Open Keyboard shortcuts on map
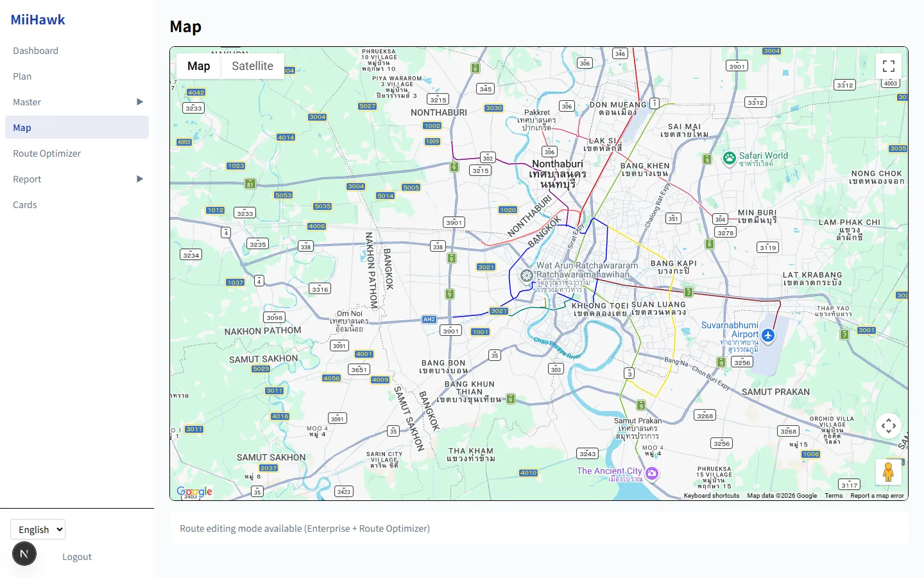This screenshot has width=924, height=578. (711, 496)
